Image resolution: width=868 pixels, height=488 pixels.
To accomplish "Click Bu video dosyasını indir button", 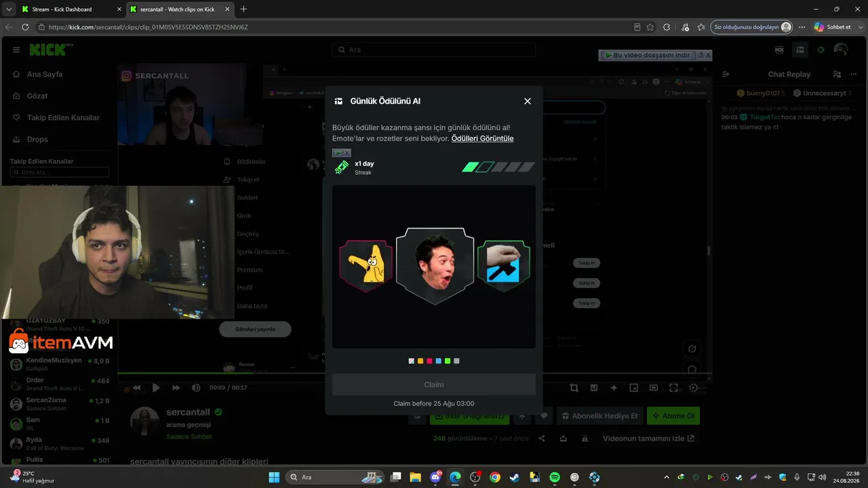I will click(648, 55).
